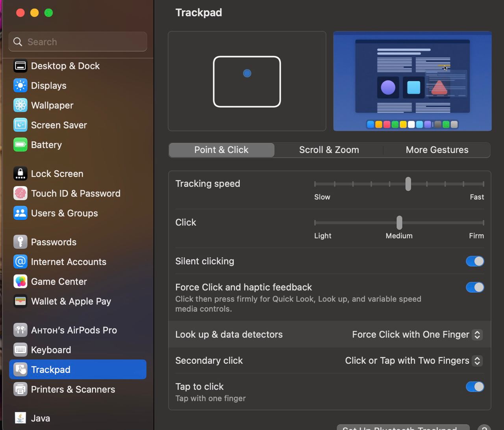Click the Tracking speed slider handle
The image size is (504, 430).
tap(408, 184)
